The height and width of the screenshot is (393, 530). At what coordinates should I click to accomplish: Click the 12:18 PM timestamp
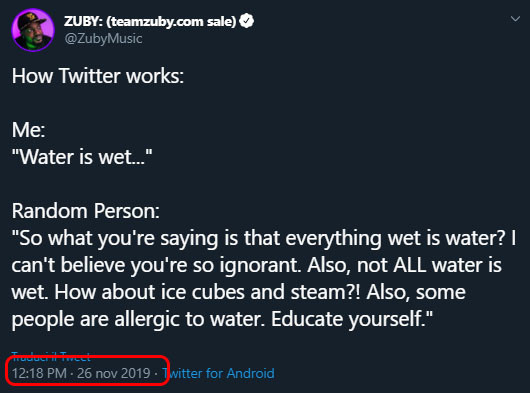click(39, 373)
